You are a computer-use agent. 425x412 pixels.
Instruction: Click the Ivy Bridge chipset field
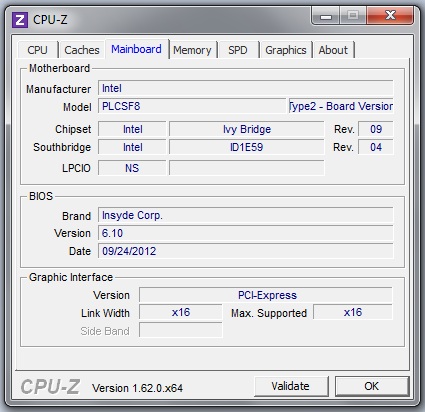tap(247, 129)
